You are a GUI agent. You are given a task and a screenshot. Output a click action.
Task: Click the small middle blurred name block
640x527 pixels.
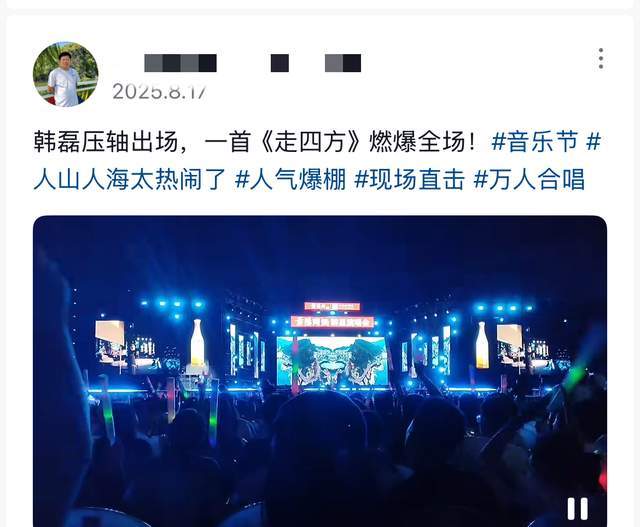[280, 63]
